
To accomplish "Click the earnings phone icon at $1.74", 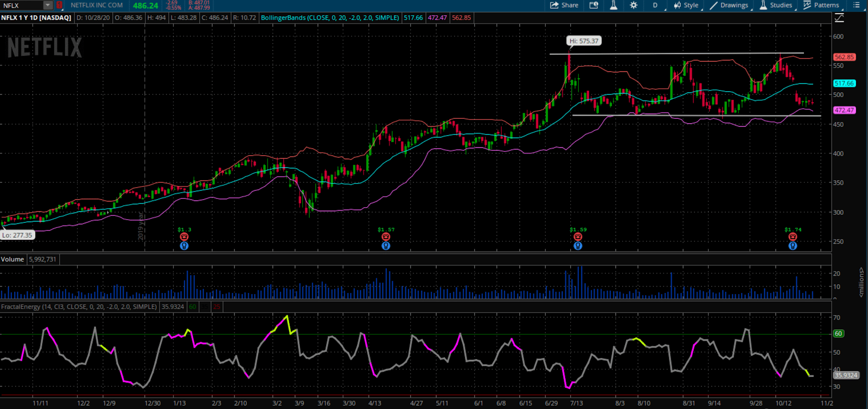I will (x=793, y=237).
